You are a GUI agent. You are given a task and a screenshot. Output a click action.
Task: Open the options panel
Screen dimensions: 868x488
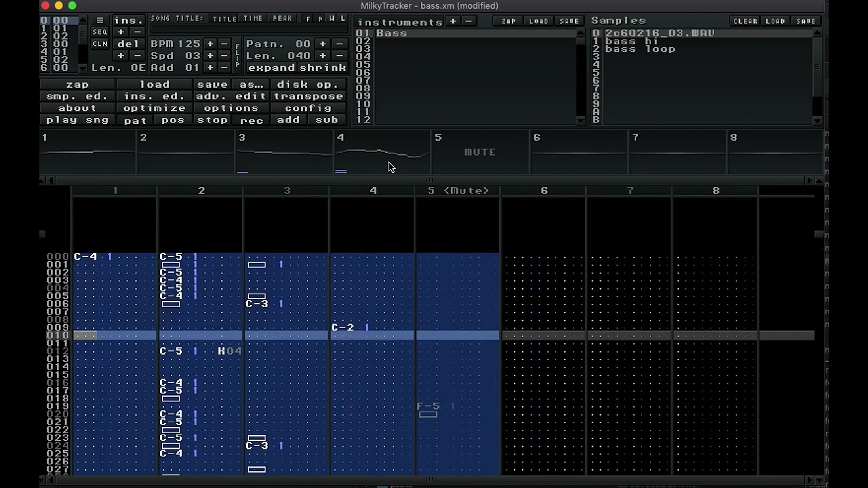(x=231, y=108)
